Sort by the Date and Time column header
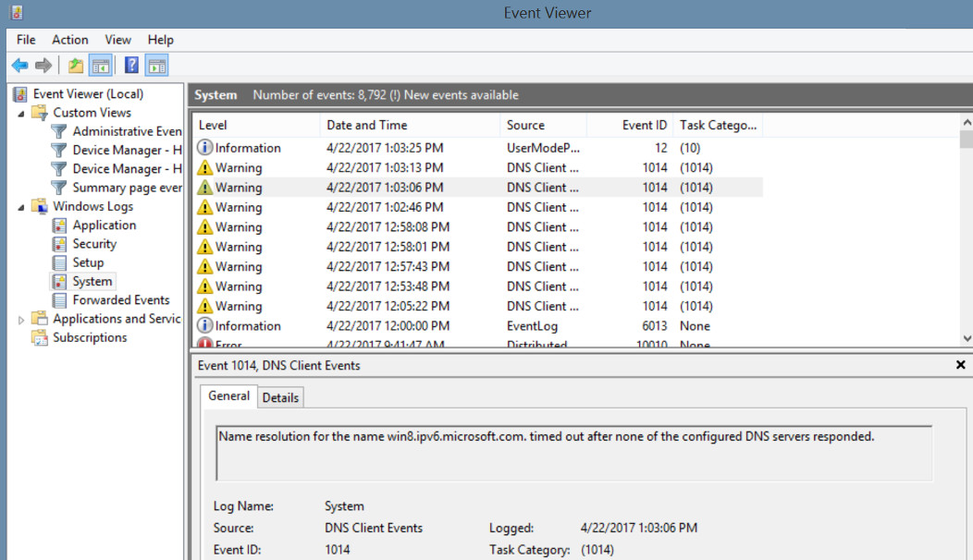 410,126
